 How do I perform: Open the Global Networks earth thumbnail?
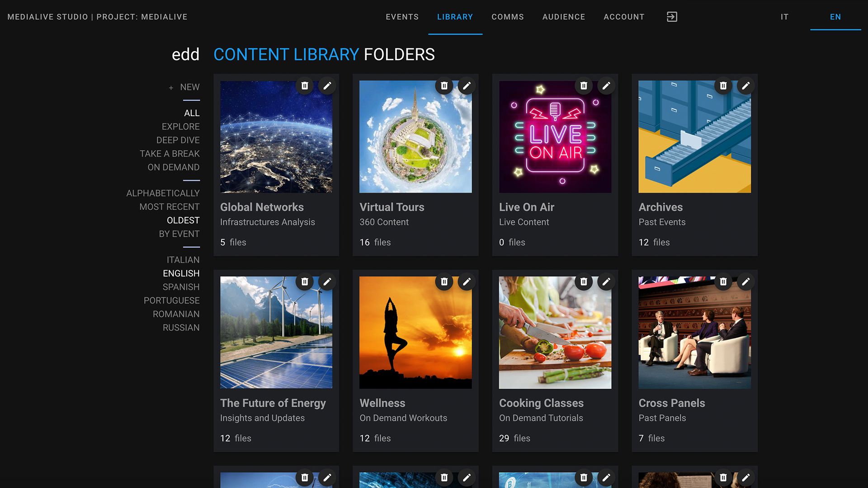tap(276, 137)
